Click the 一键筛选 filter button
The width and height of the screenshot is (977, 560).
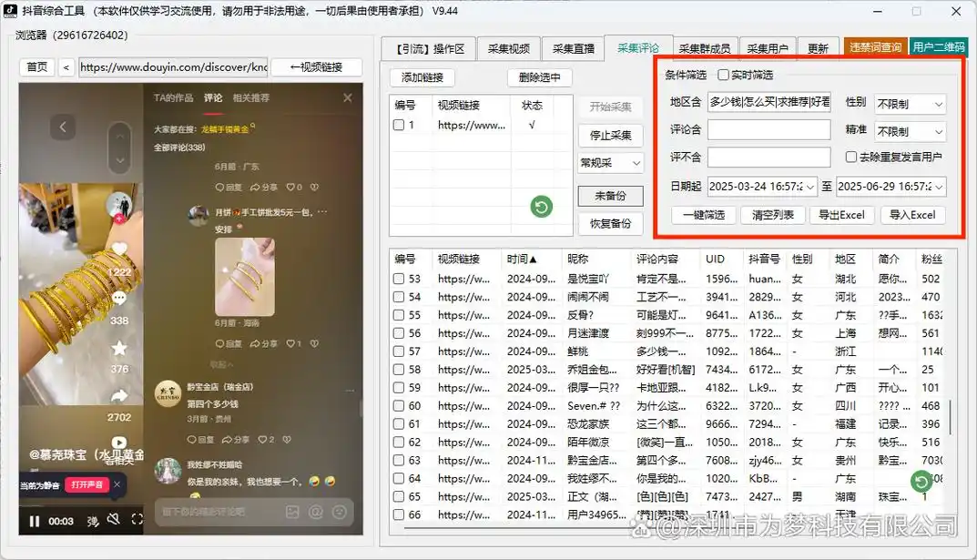701,215
